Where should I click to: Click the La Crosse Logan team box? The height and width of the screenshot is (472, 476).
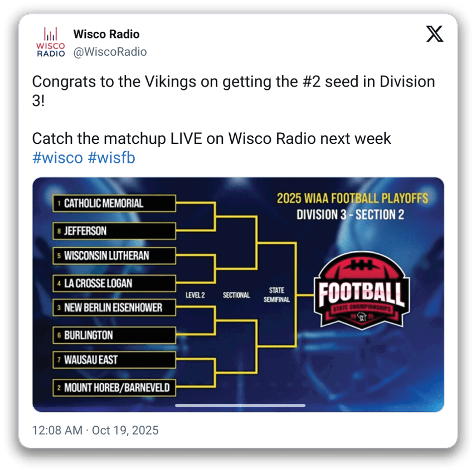click(114, 283)
